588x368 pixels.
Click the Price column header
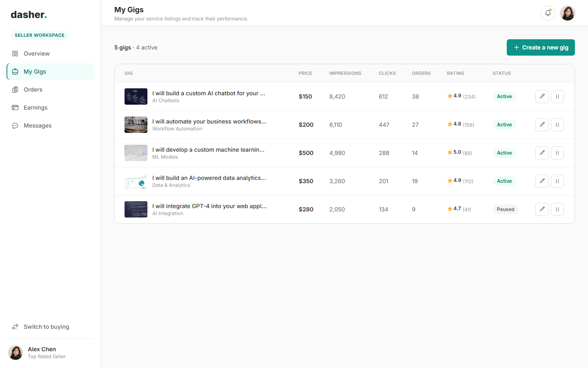(305, 73)
